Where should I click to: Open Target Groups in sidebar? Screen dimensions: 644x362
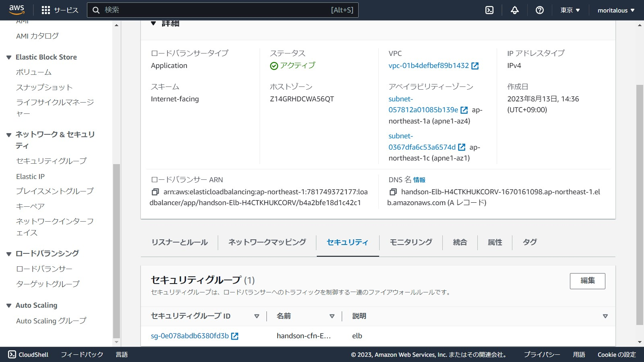(48, 284)
